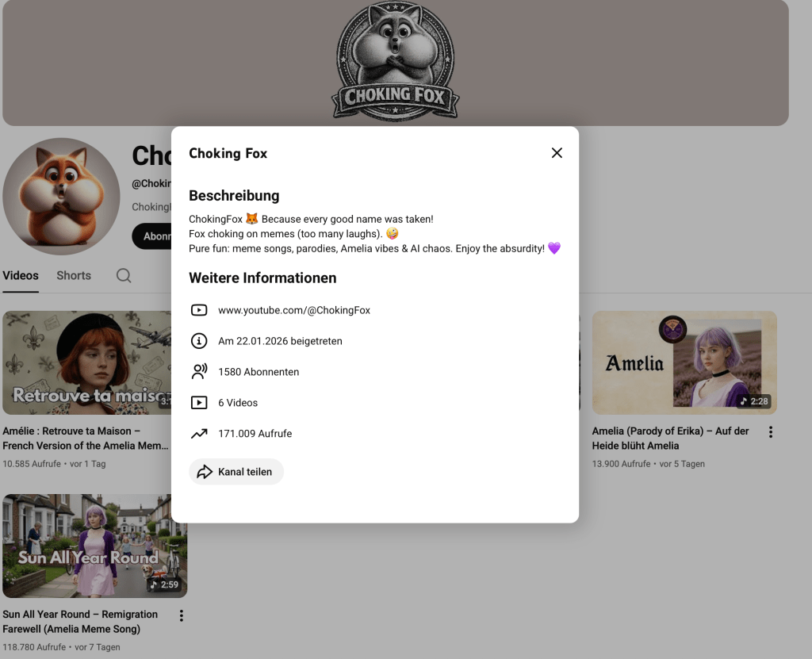This screenshot has height=659, width=812.
Task: Click the video icon beside 6 Videos
Action: [x=199, y=403]
